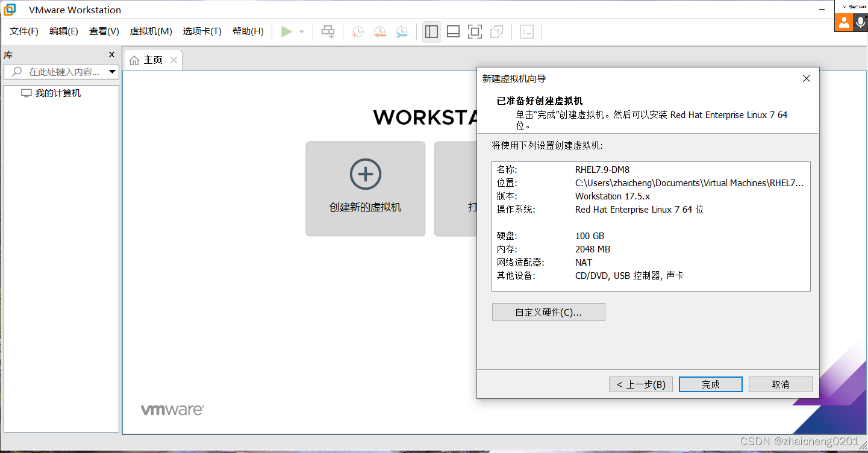Close the 库 library panel
This screenshot has height=453, width=868.
(x=111, y=54)
